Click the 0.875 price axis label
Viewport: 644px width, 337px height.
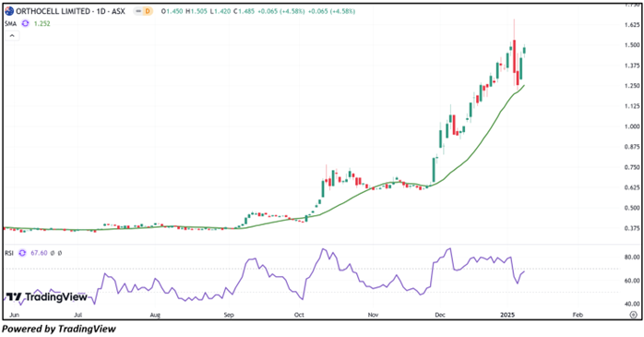(x=631, y=147)
